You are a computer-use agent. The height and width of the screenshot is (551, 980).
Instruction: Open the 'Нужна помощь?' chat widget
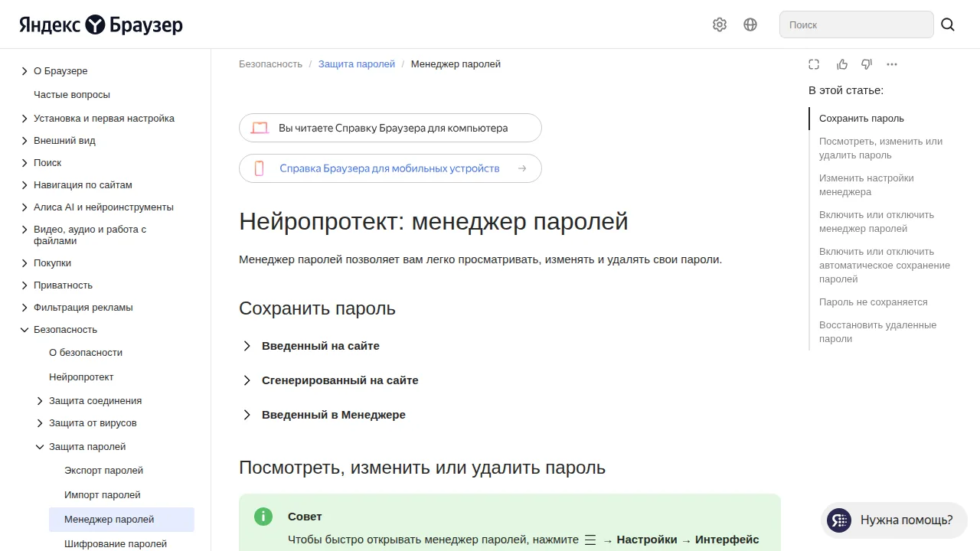point(893,520)
